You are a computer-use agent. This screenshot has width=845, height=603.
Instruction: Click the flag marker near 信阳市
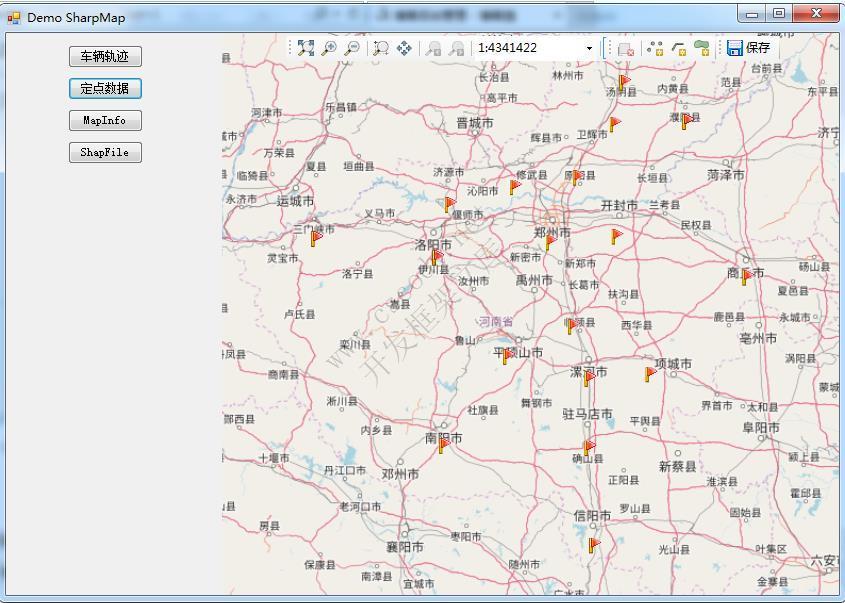point(590,542)
